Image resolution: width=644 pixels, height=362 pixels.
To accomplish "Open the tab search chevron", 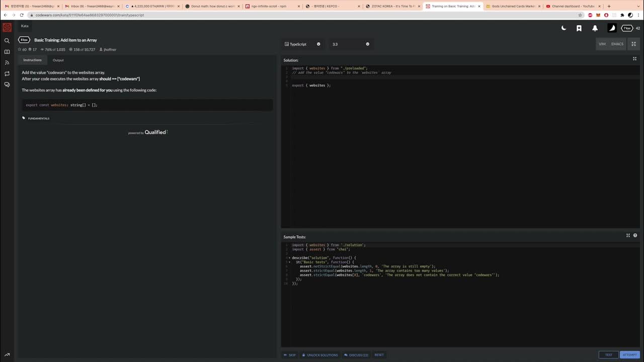I will tap(637, 6).
